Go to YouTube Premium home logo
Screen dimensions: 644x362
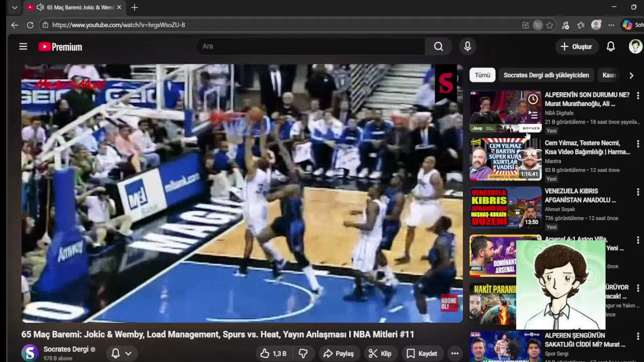pyautogui.click(x=60, y=47)
